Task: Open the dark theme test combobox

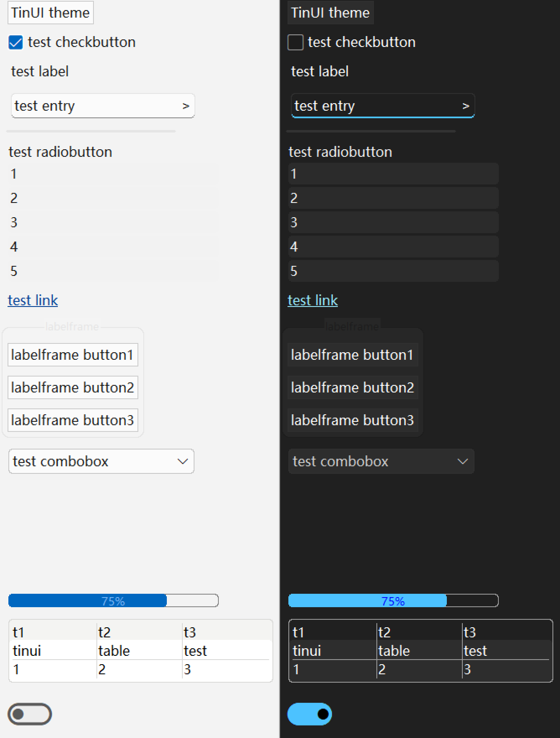Action: [381, 461]
